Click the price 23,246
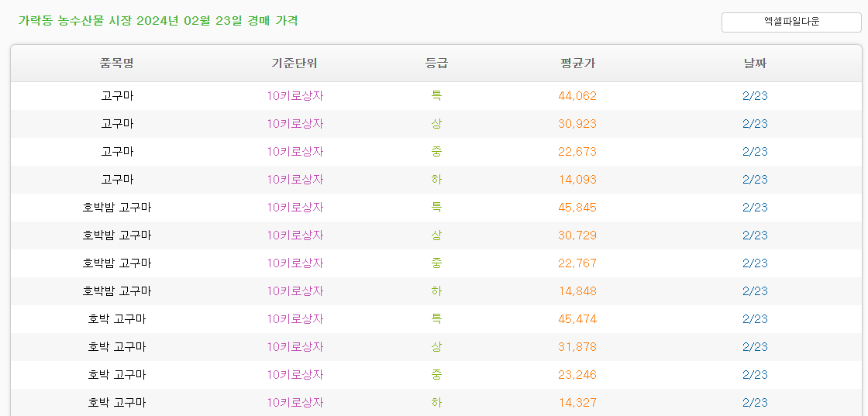The width and height of the screenshot is (868, 416). [577, 375]
